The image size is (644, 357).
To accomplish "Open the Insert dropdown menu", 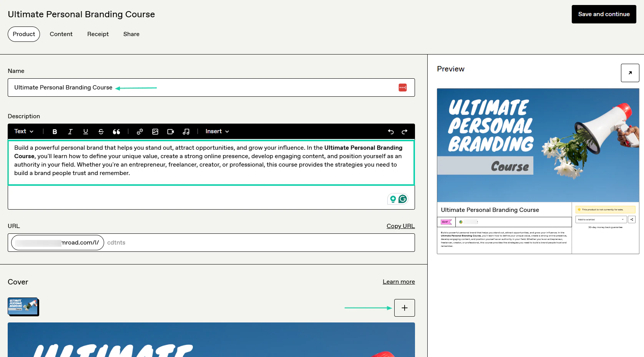I will [x=217, y=131].
